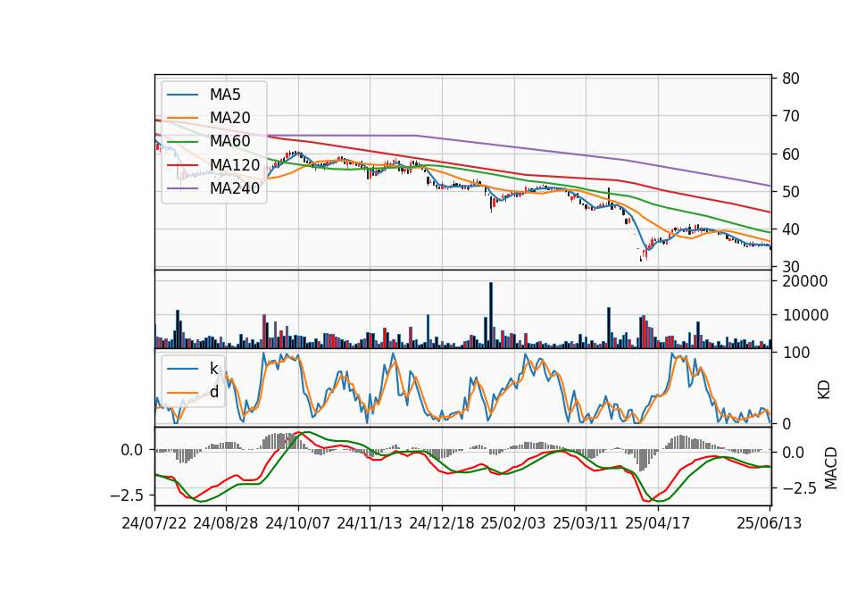Click the 24/08/28 date axis label
857x616 pixels.
(226, 523)
